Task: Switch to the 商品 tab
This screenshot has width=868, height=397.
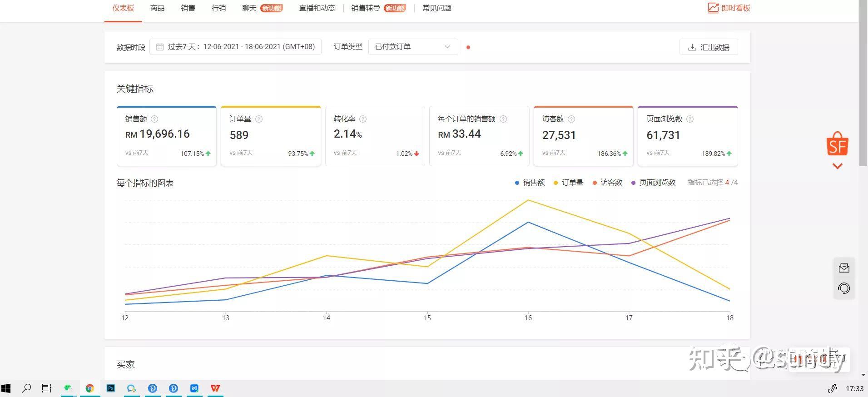Action: (x=157, y=8)
